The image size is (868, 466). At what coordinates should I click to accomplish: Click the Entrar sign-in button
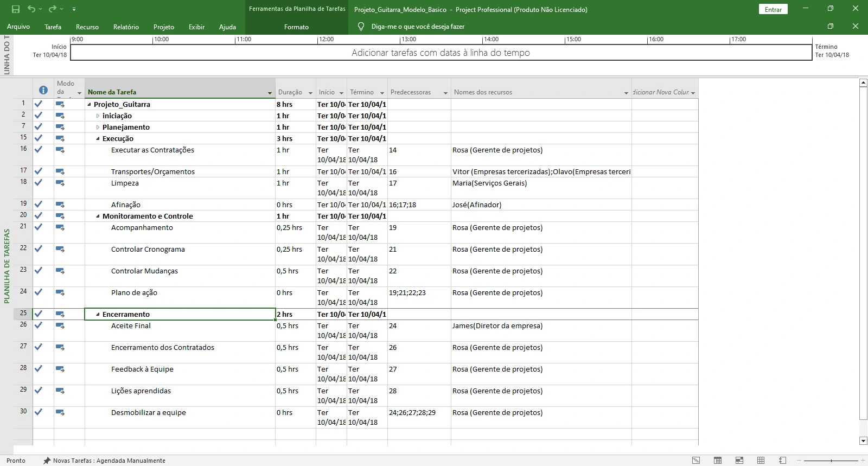(x=773, y=9)
